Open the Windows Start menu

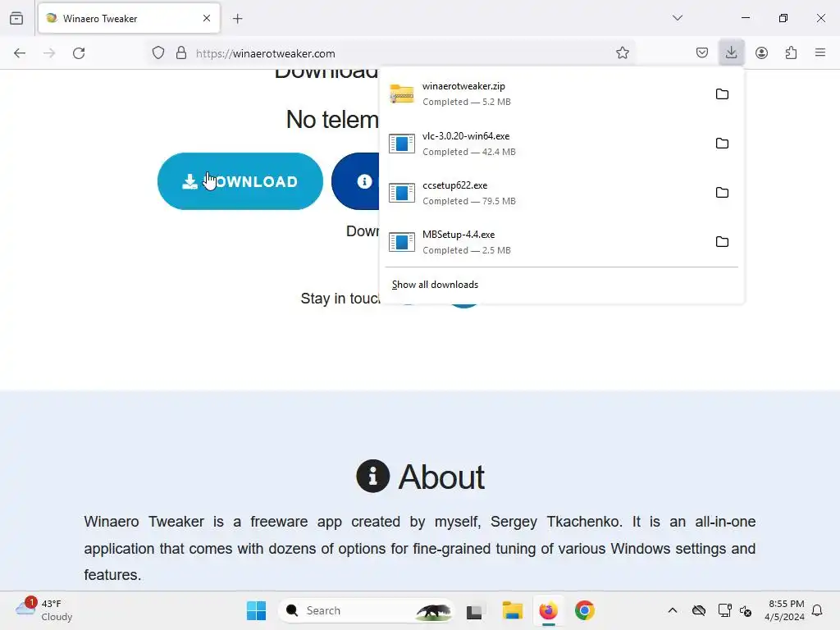coord(256,610)
